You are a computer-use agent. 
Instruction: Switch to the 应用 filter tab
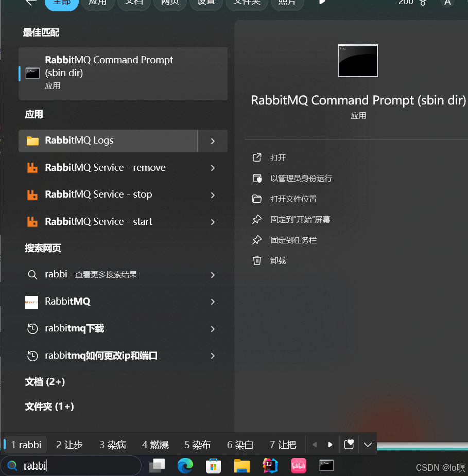tap(98, 3)
